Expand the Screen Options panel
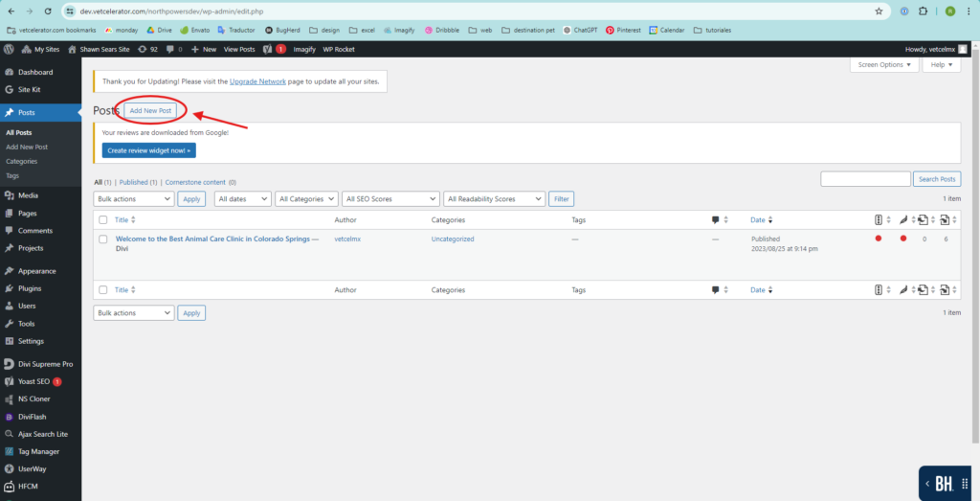Image resolution: width=980 pixels, height=501 pixels. (884, 64)
